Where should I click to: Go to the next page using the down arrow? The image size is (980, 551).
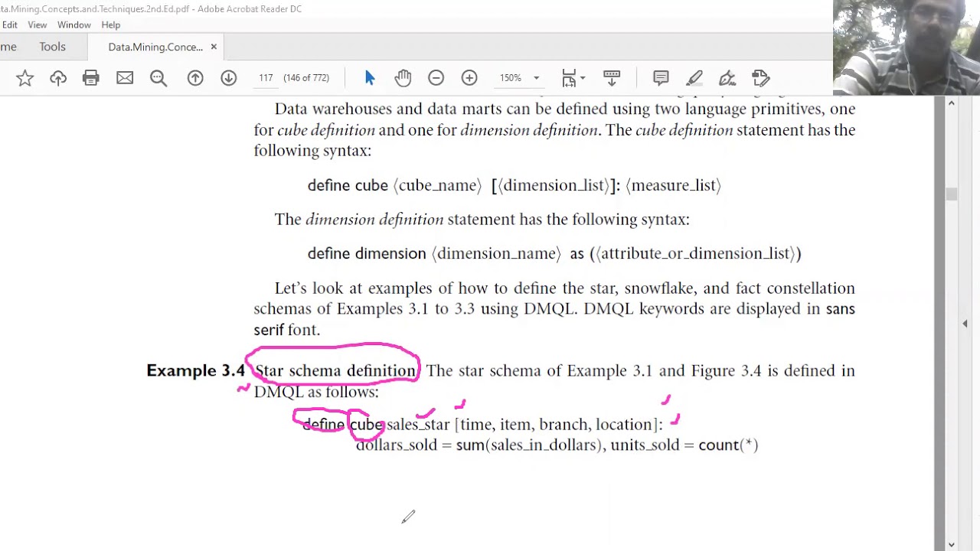pos(229,78)
